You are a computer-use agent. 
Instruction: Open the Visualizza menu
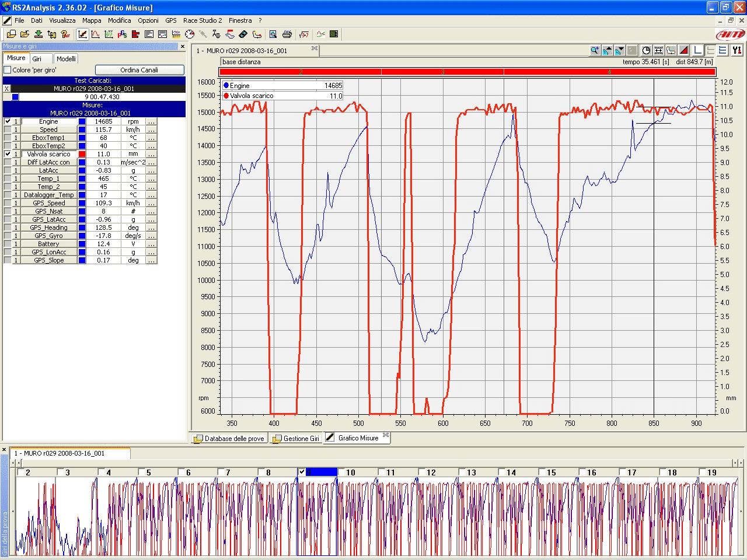pos(62,20)
